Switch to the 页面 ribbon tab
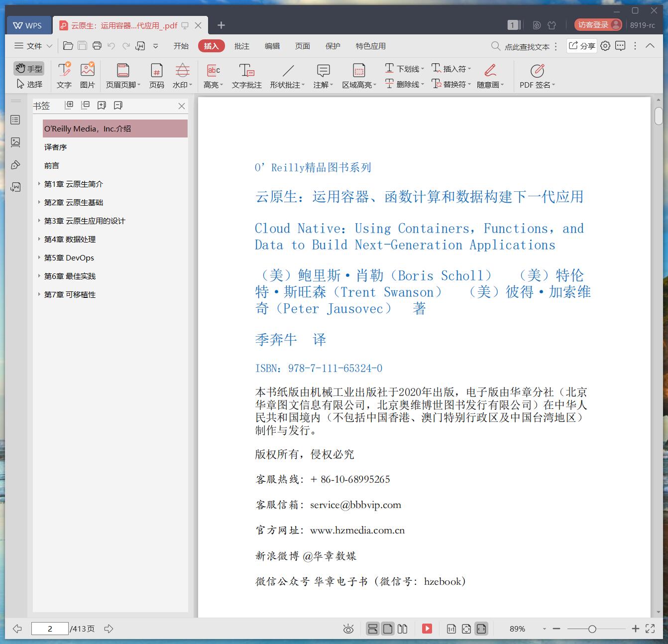This screenshot has width=668, height=644. coord(303,46)
